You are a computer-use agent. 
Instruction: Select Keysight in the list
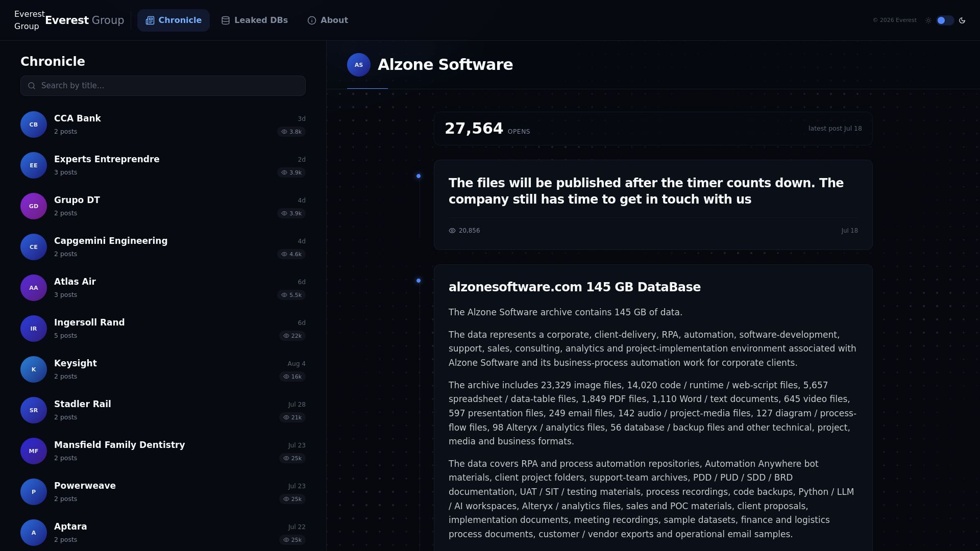coord(163,369)
